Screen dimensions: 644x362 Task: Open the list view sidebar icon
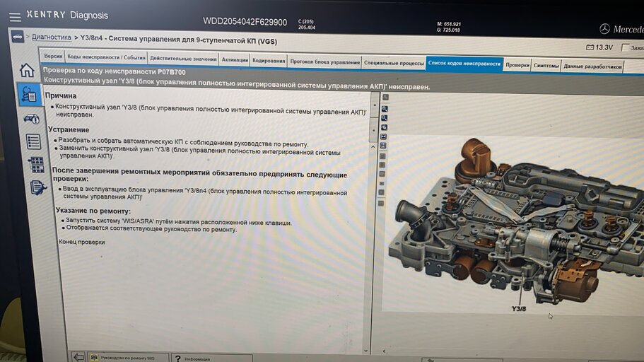(x=33, y=141)
